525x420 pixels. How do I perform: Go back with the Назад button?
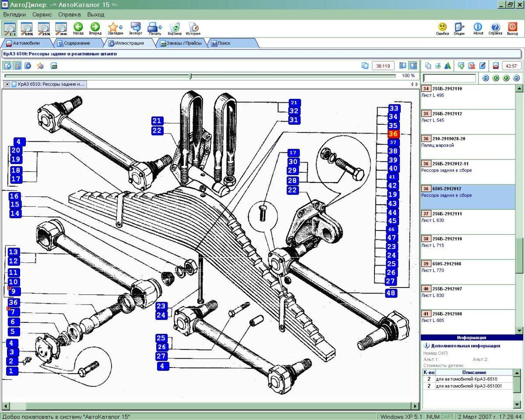coord(78,28)
